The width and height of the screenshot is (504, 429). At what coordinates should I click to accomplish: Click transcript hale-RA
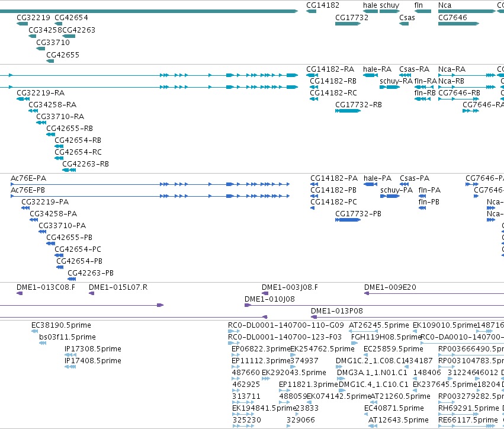(x=377, y=69)
